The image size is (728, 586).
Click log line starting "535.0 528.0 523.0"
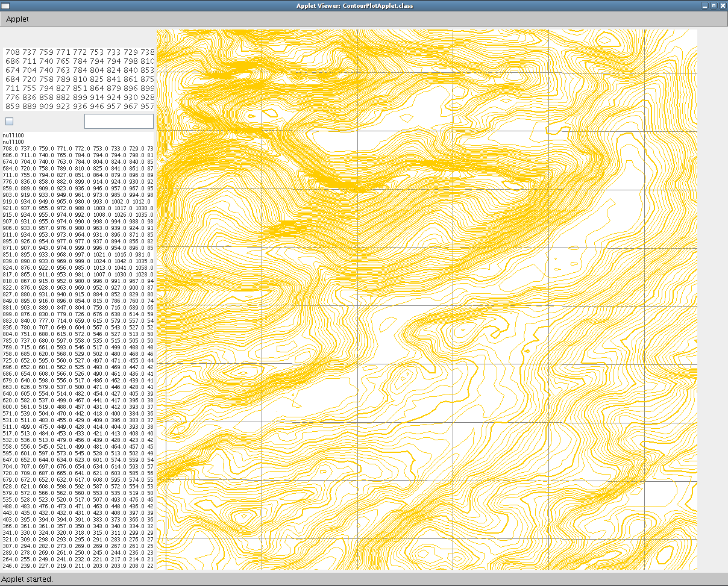pyautogui.click(x=78, y=499)
